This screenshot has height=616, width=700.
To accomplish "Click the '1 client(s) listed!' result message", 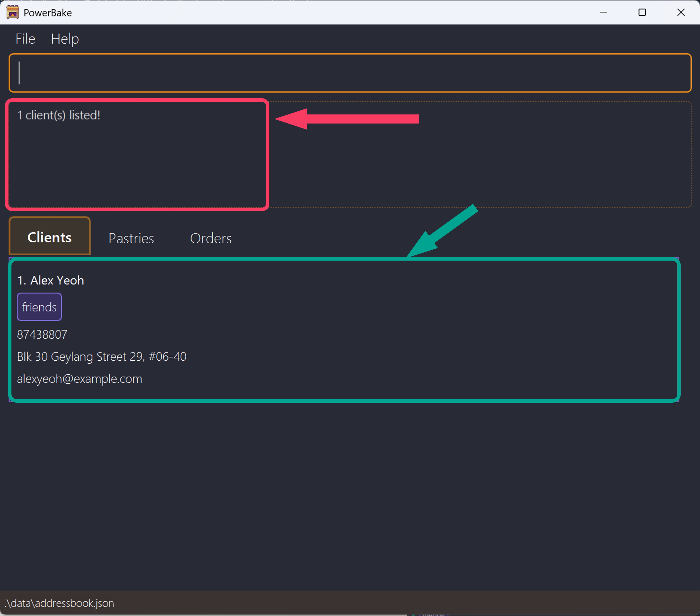I will coord(59,115).
